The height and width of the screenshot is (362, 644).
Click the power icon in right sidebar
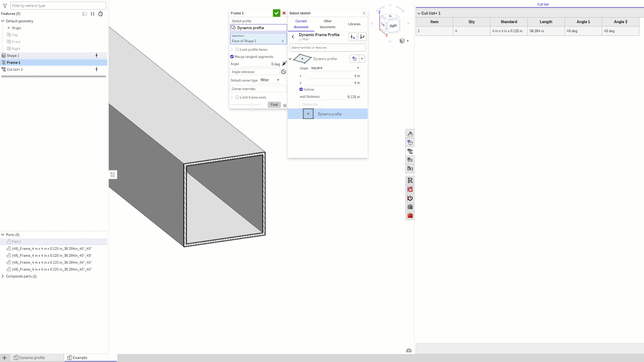coord(410,198)
